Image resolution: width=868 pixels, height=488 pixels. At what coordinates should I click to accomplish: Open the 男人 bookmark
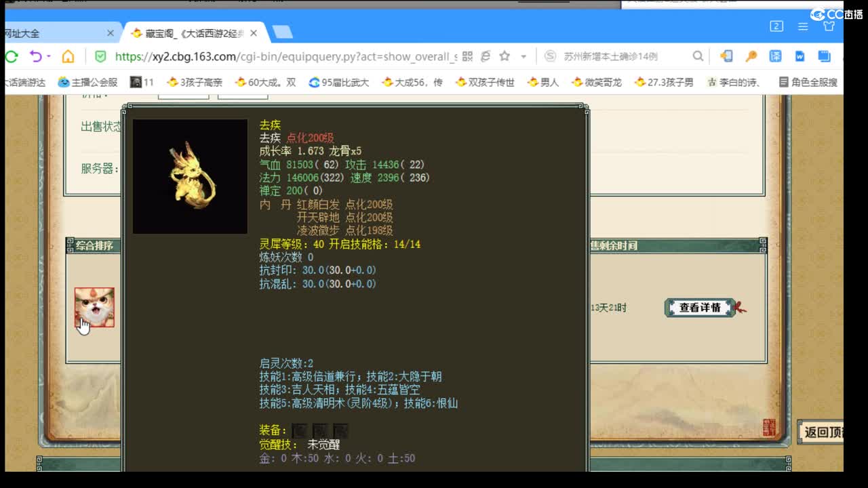point(543,82)
